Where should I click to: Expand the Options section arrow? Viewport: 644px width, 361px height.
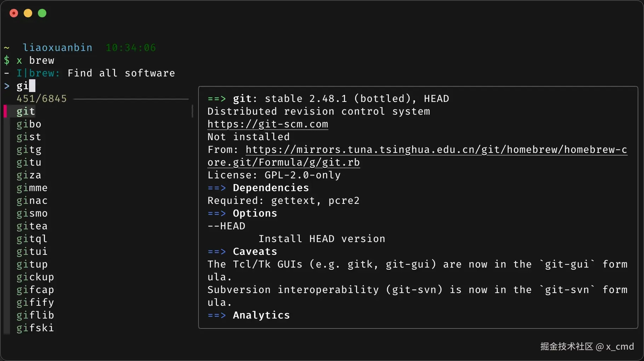coord(217,213)
